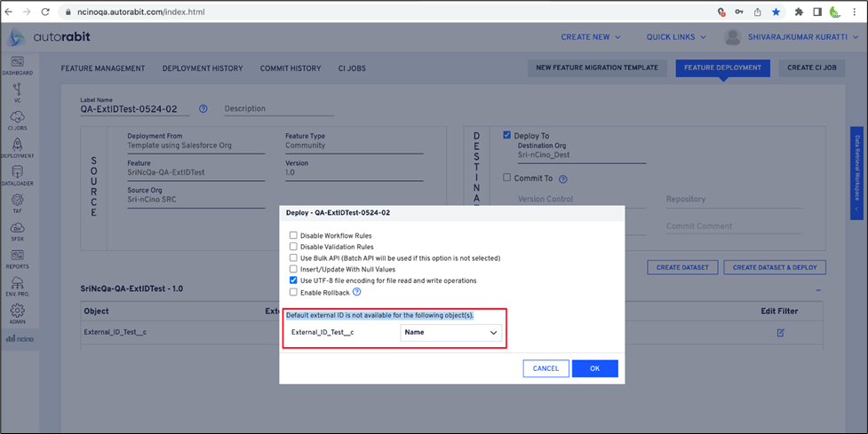Image resolution: width=868 pixels, height=434 pixels.
Task: Expand the Create New menu
Action: click(x=590, y=37)
